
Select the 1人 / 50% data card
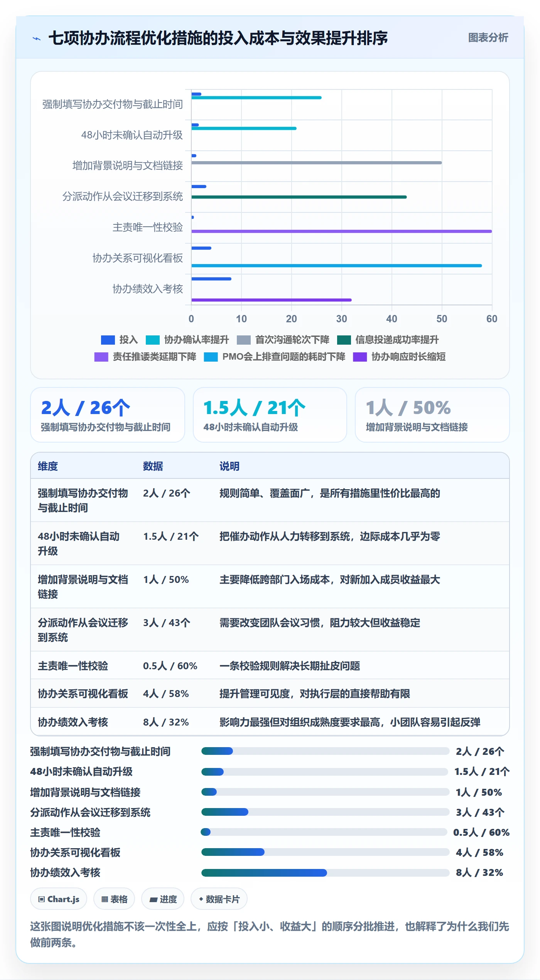(432, 415)
